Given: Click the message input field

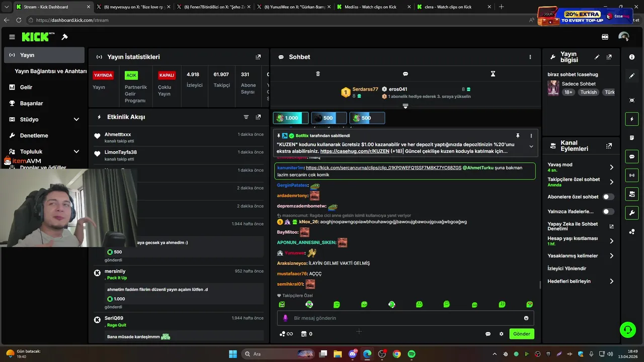Looking at the screenshot, I should tap(406, 318).
